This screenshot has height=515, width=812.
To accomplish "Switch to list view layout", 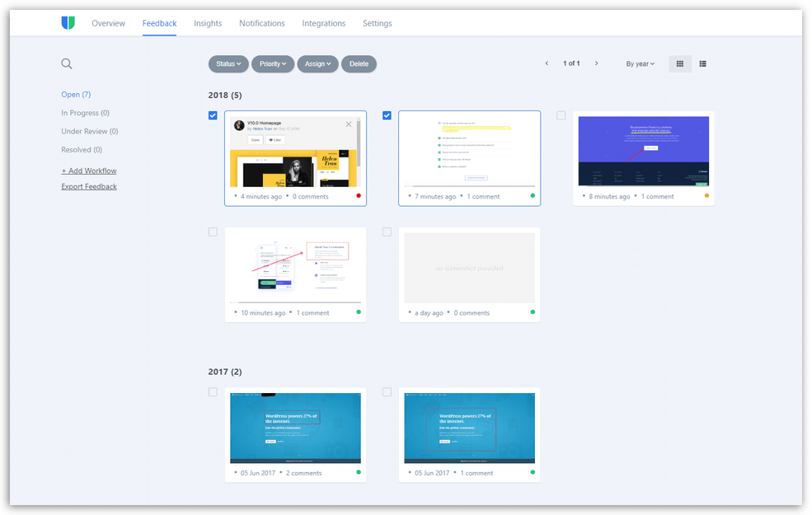I will click(x=702, y=63).
